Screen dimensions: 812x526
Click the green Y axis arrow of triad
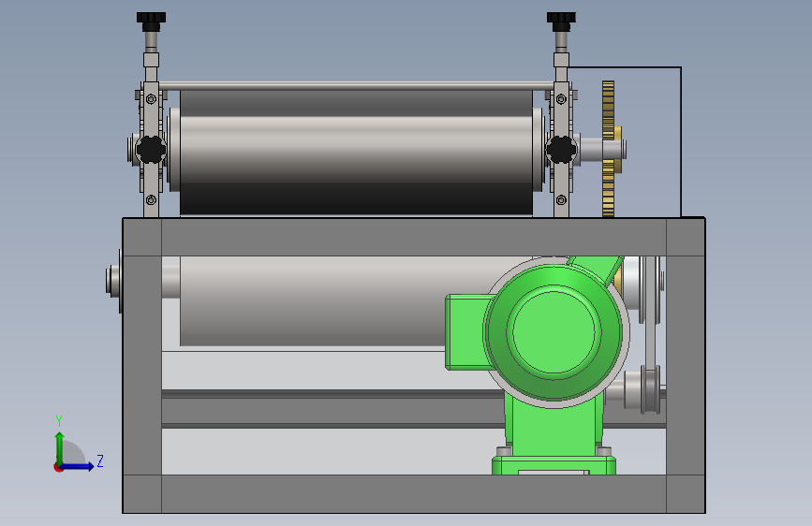(60, 448)
